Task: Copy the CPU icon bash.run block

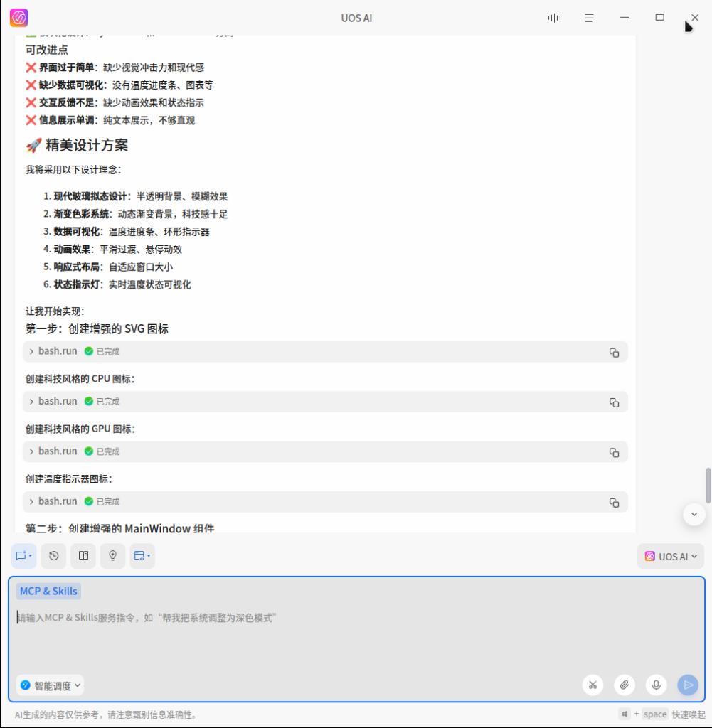Action: tap(614, 402)
